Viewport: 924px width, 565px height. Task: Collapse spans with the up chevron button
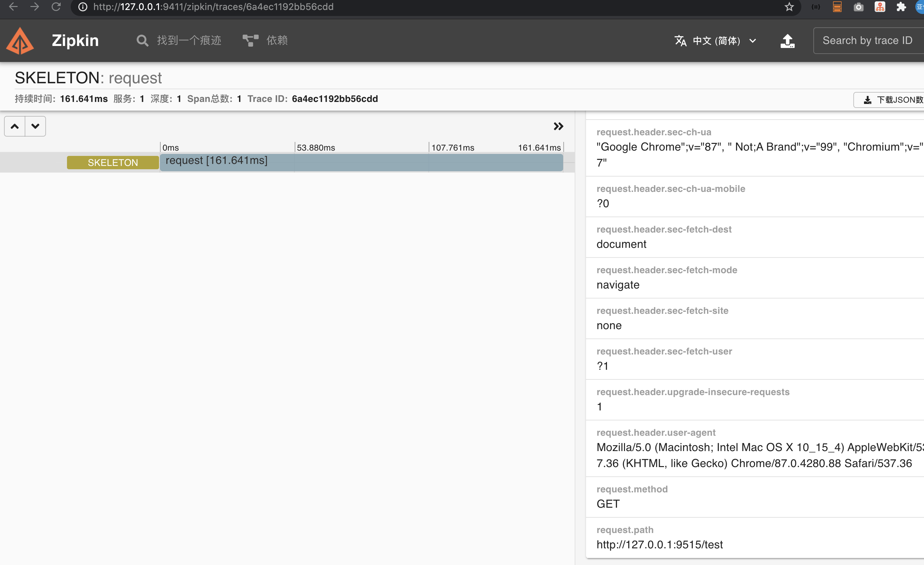click(15, 126)
